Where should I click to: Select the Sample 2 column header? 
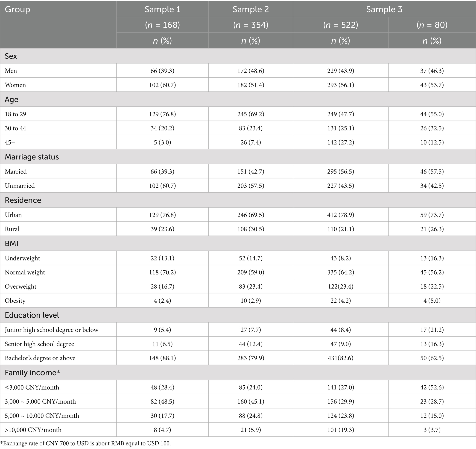[251, 9]
